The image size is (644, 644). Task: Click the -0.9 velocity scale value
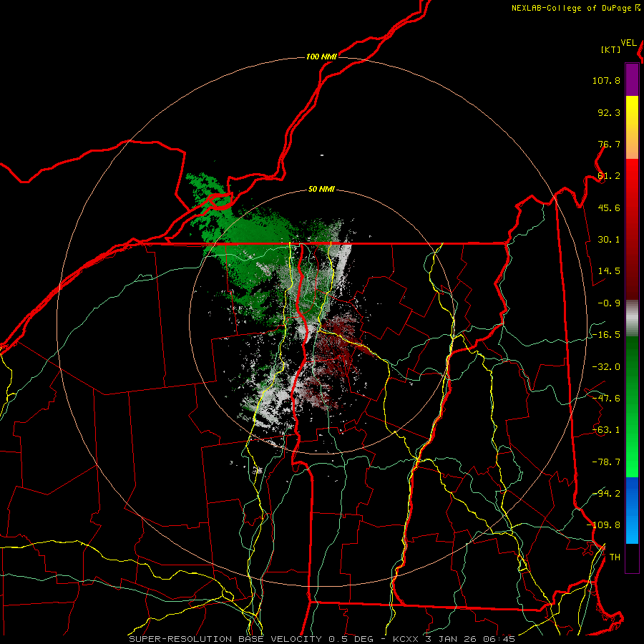pos(609,303)
